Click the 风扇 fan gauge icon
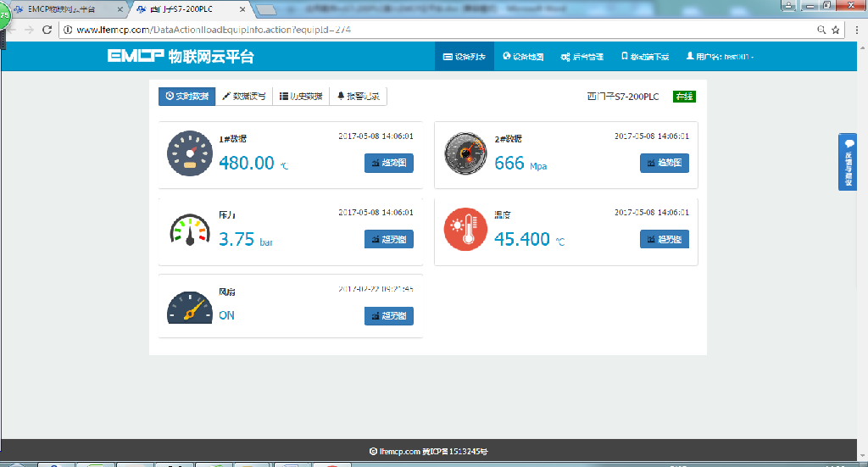Viewport: 868px width, 467px height. point(189,308)
